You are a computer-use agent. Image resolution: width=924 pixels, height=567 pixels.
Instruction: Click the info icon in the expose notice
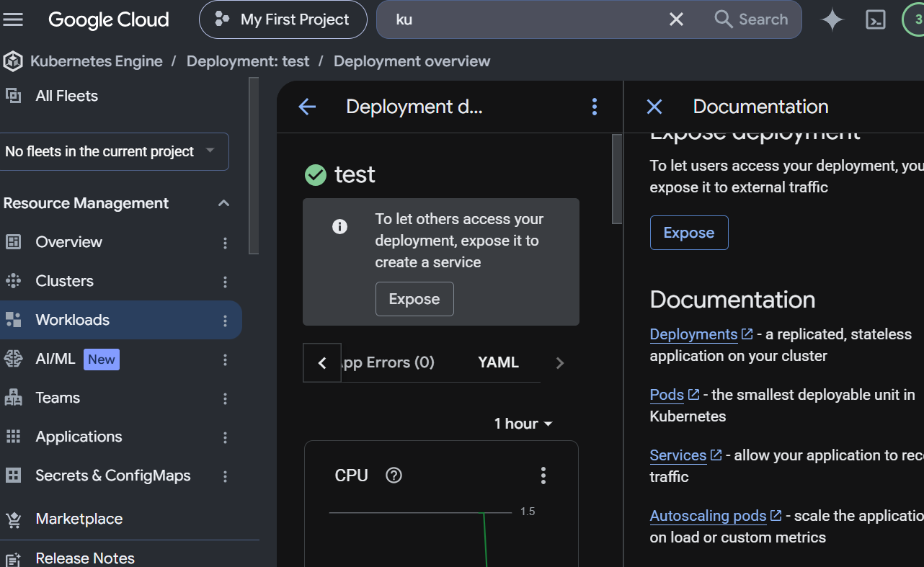pyautogui.click(x=339, y=226)
